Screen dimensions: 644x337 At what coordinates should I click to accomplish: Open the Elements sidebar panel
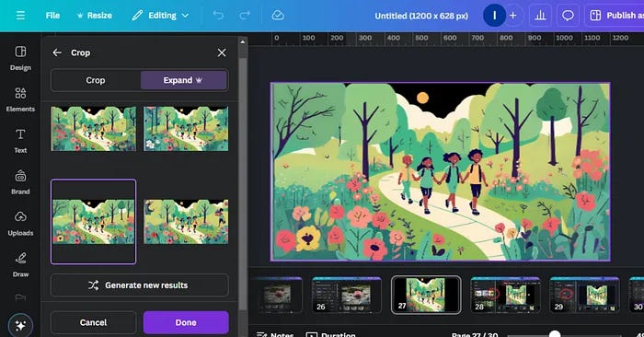pyautogui.click(x=20, y=99)
